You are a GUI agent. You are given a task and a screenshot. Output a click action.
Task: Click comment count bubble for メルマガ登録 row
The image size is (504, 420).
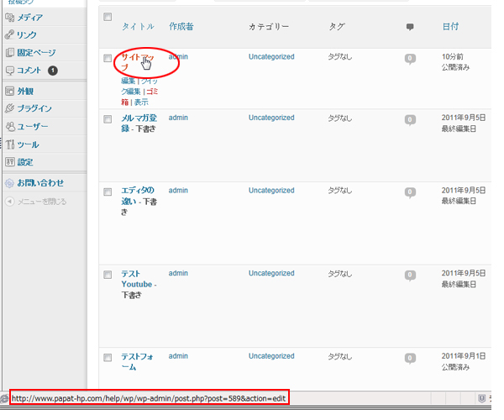tap(410, 119)
